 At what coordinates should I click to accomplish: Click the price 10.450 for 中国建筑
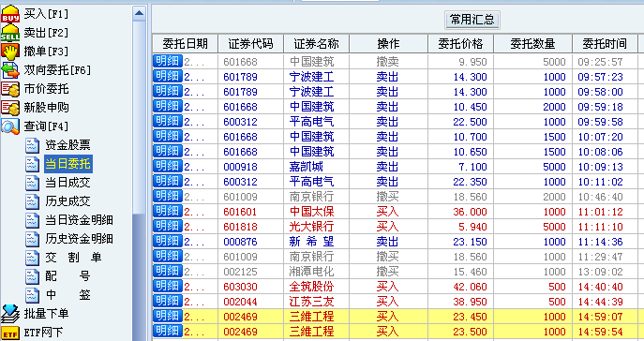pyautogui.click(x=470, y=107)
